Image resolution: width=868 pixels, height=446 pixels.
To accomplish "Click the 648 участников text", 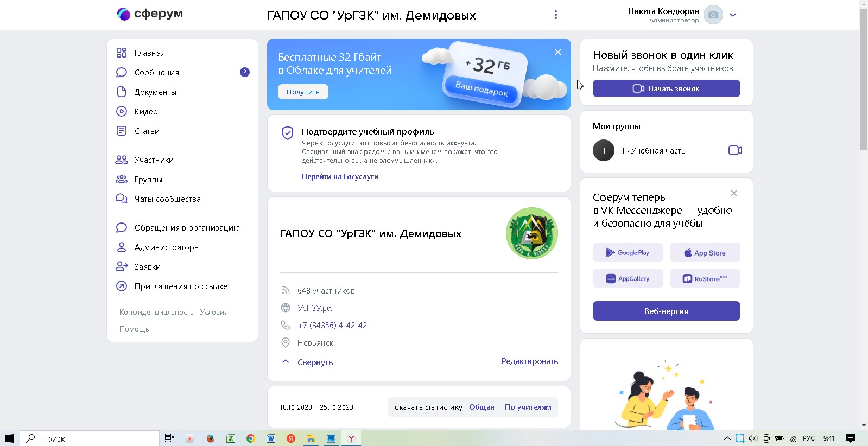I will (326, 291).
